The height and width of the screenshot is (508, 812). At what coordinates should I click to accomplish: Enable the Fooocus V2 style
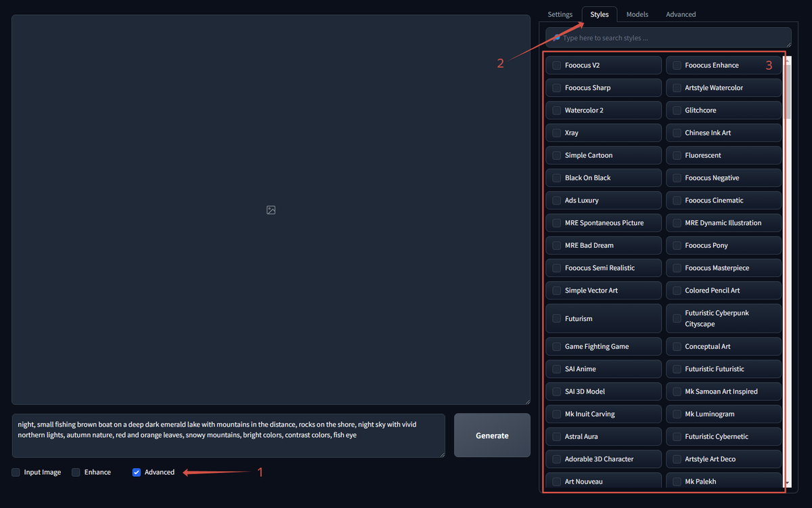(556, 66)
